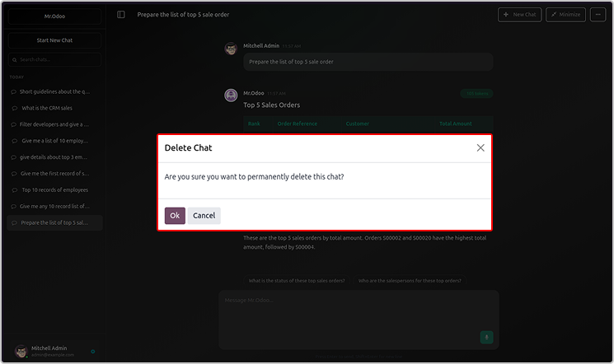Viewport: 614px width, 364px height.
Task: Click the Mr.Odoo bot avatar in the conversation
Action: coord(231,95)
